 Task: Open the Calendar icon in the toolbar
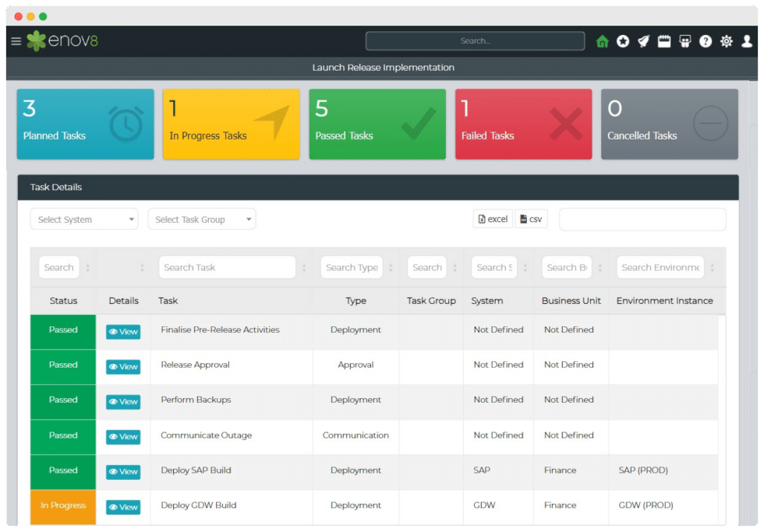pyautogui.click(x=664, y=41)
